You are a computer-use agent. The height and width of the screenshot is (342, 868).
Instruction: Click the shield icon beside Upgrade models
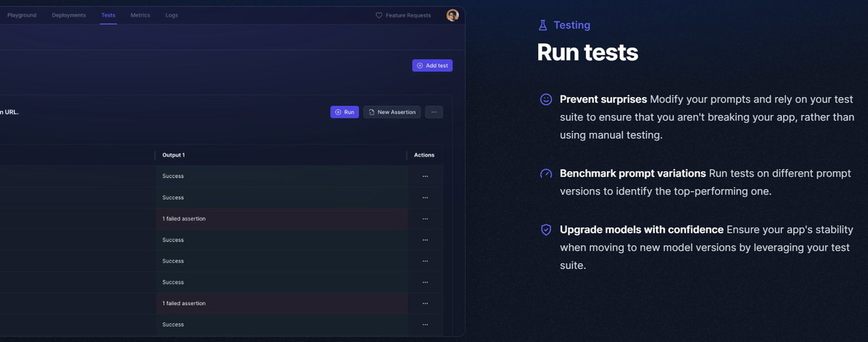click(x=546, y=230)
